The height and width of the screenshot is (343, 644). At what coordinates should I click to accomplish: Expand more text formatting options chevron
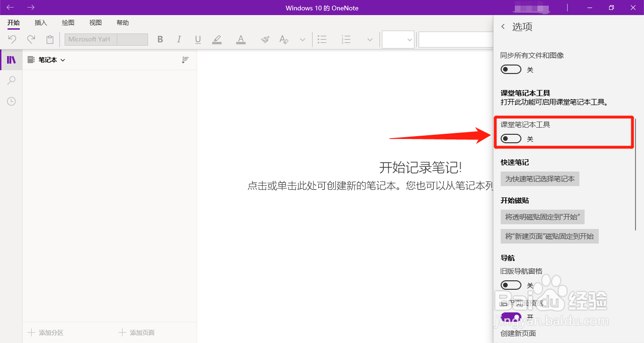pos(303,40)
